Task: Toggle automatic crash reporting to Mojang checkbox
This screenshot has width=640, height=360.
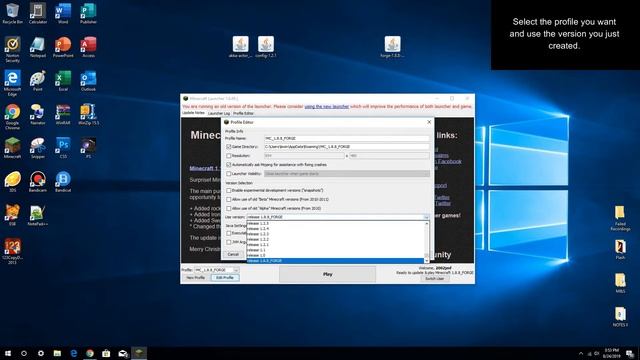Action: (x=229, y=164)
